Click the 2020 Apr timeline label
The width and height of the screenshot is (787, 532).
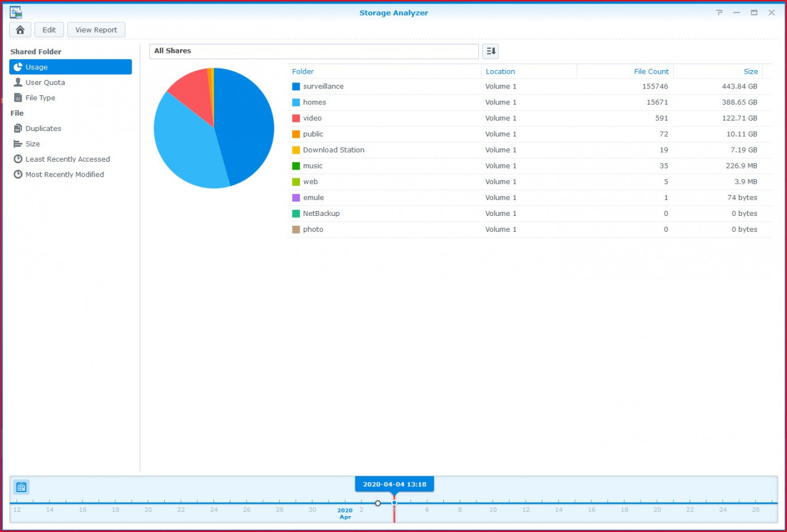point(345,514)
